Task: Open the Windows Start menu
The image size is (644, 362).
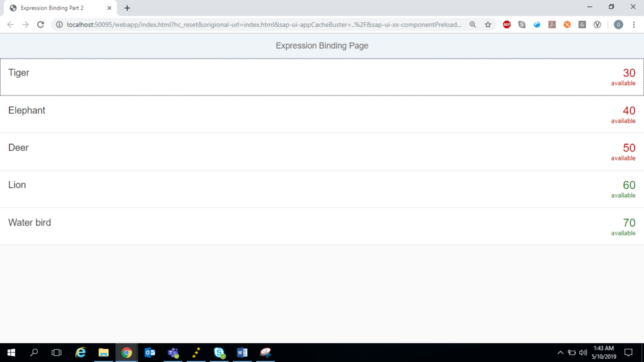Action: point(11,353)
